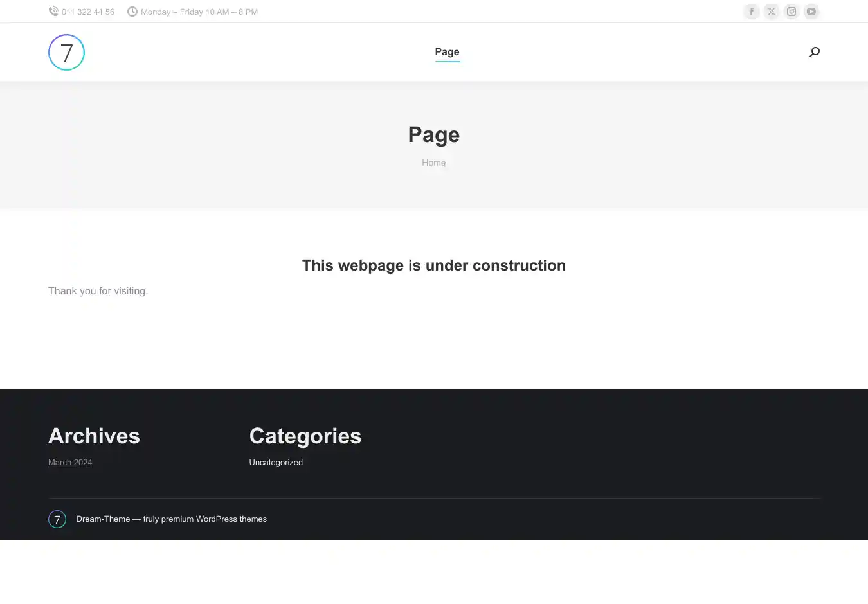Click the X (Twitter) social icon
This screenshot has width=868, height=604.
pyautogui.click(x=772, y=12)
